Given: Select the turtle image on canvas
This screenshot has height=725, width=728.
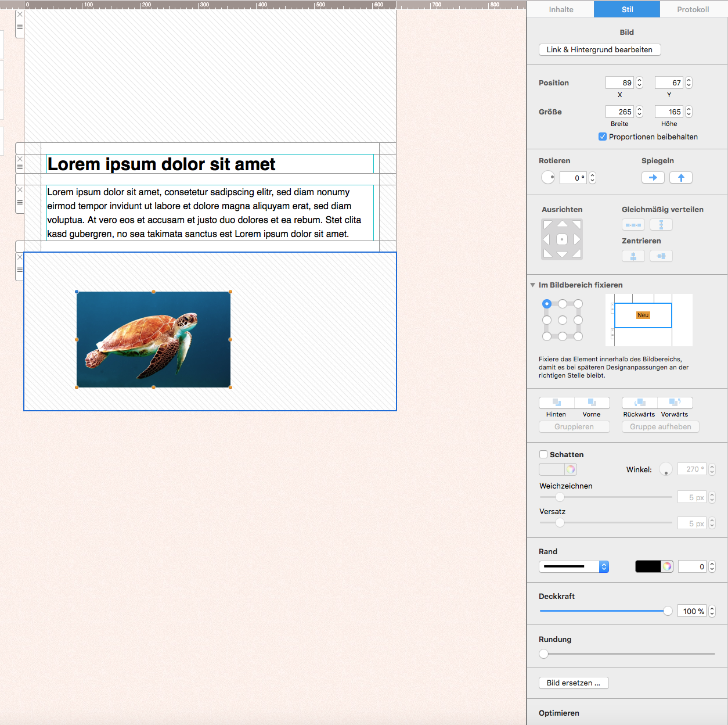Looking at the screenshot, I should 153,339.
